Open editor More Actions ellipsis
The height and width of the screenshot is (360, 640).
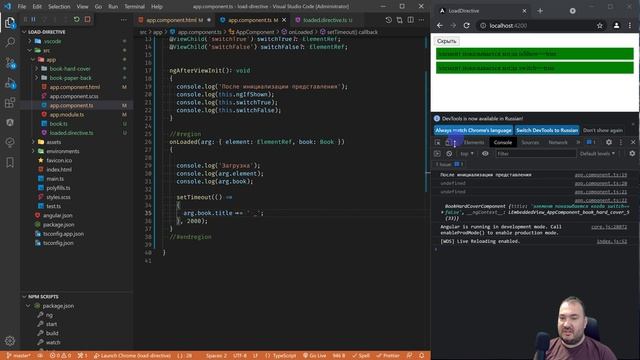point(421,20)
